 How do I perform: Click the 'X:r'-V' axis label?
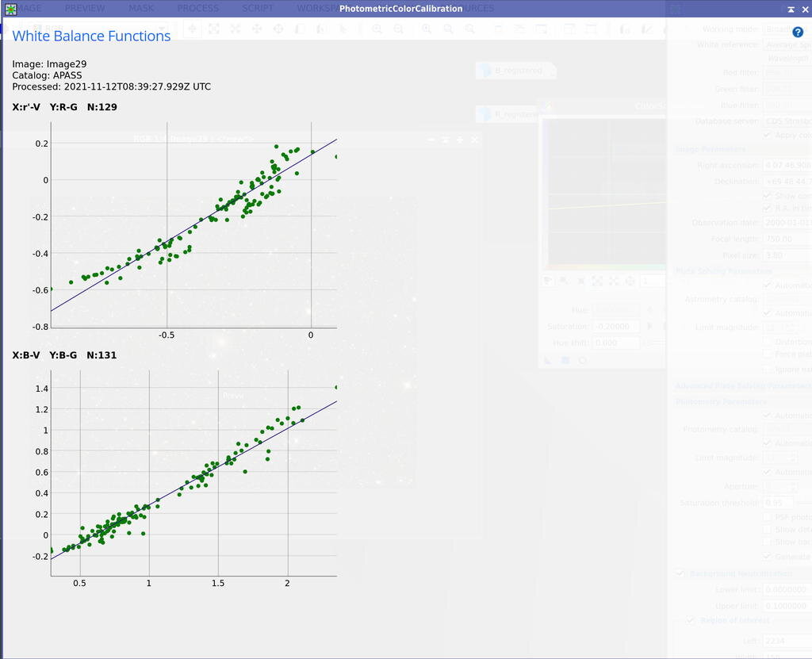[26, 107]
